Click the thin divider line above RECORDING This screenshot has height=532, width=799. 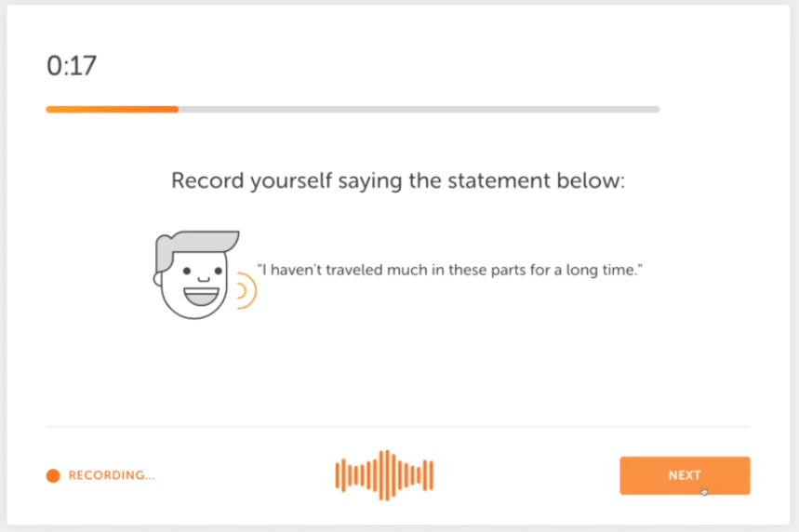[x=398, y=425]
